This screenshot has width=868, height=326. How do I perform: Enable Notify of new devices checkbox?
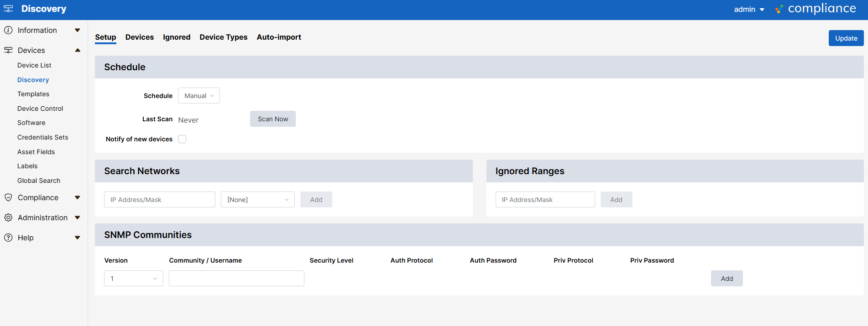[x=182, y=139]
